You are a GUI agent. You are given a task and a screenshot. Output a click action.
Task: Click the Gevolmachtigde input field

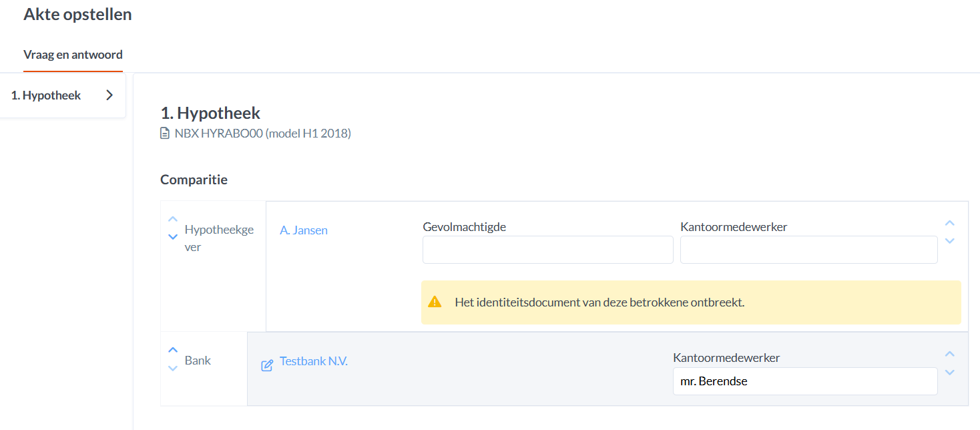547,250
